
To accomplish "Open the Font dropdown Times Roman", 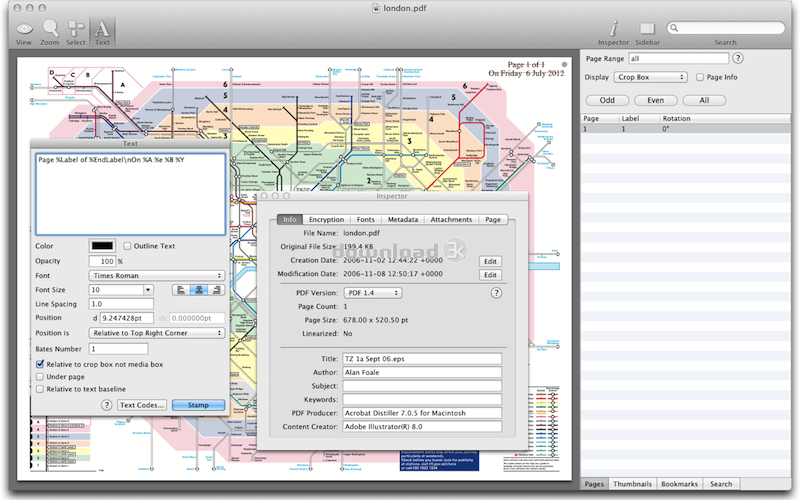I will pos(157,276).
